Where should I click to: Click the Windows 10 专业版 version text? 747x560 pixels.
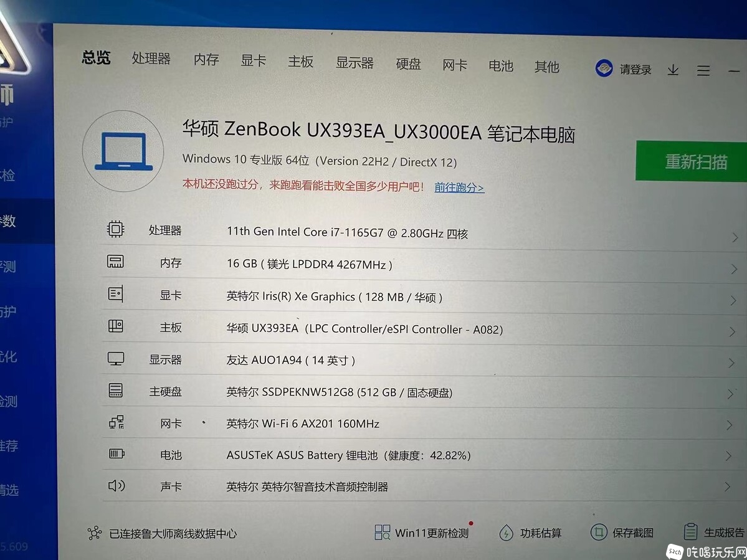(320, 161)
